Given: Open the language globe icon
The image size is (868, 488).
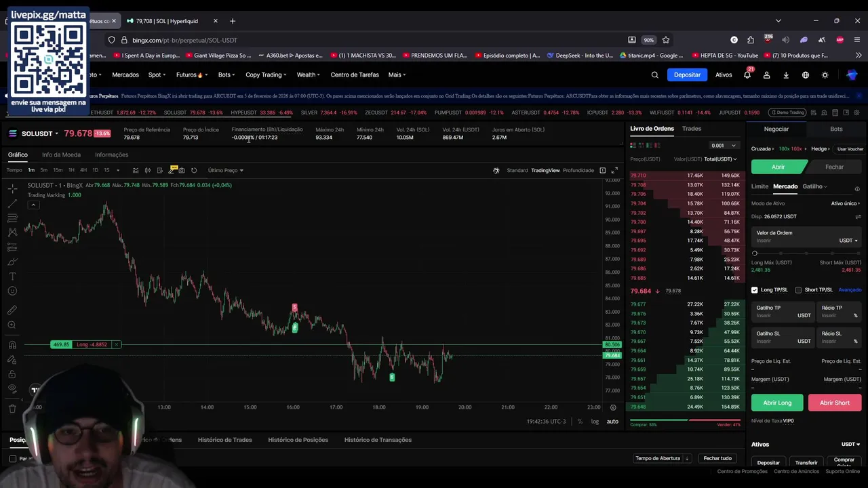Looking at the screenshot, I should (x=806, y=75).
